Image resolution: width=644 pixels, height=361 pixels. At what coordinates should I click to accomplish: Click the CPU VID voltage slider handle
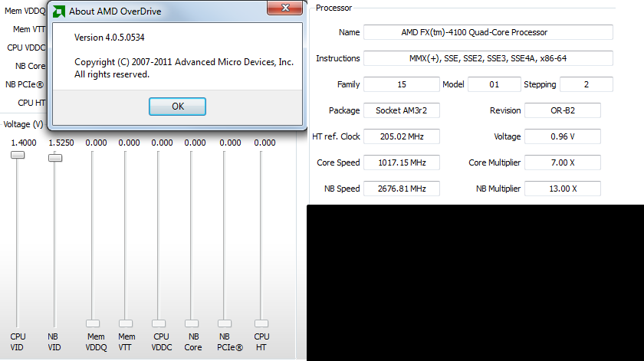(18, 155)
